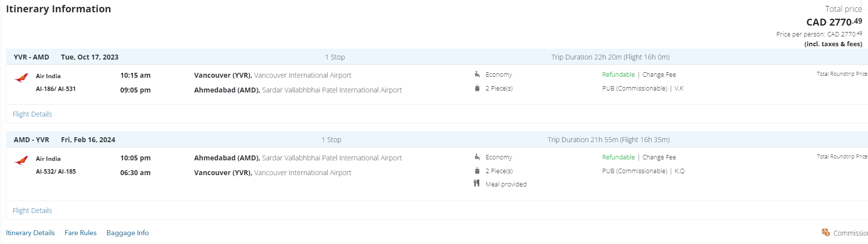Click the outbound flight's Refundable label
This screenshot has width=868, height=244.
pos(618,75)
